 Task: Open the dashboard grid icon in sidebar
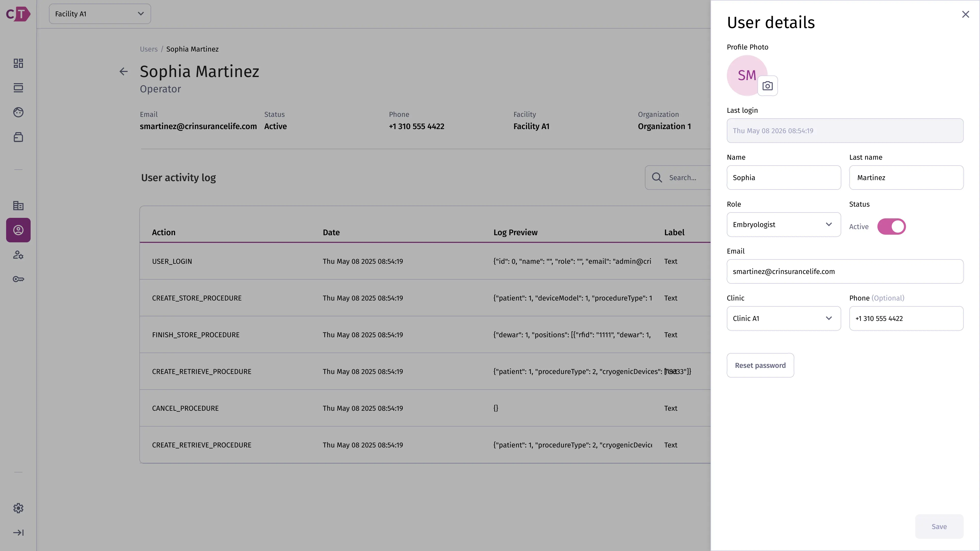(18, 63)
